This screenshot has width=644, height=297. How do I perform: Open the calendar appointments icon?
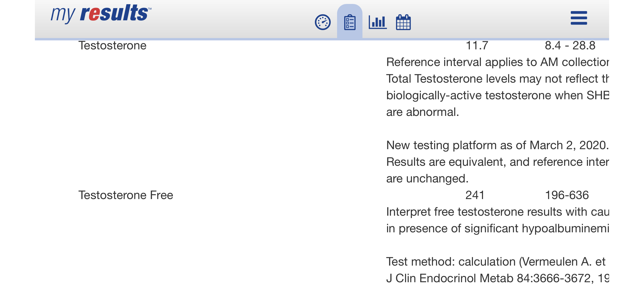click(x=403, y=22)
